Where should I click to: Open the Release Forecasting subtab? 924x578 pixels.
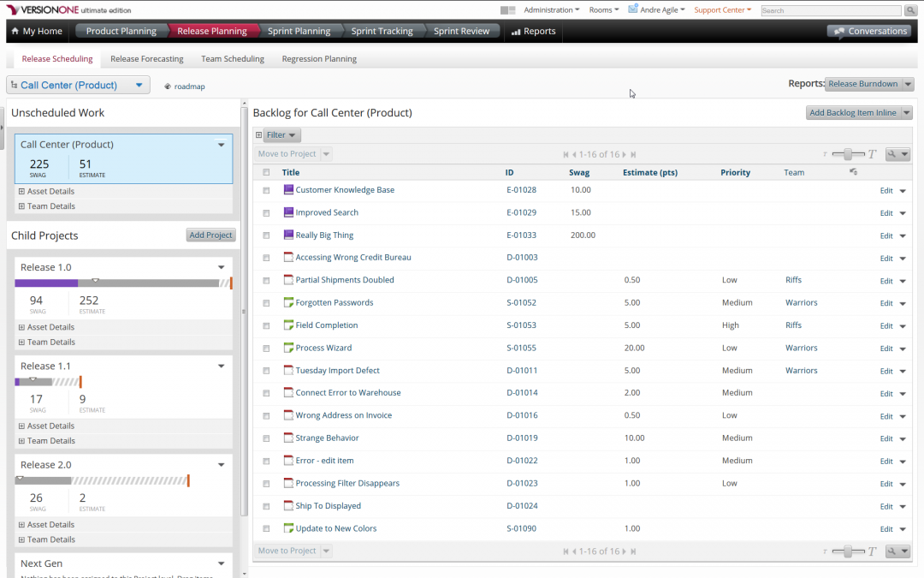coord(147,59)
